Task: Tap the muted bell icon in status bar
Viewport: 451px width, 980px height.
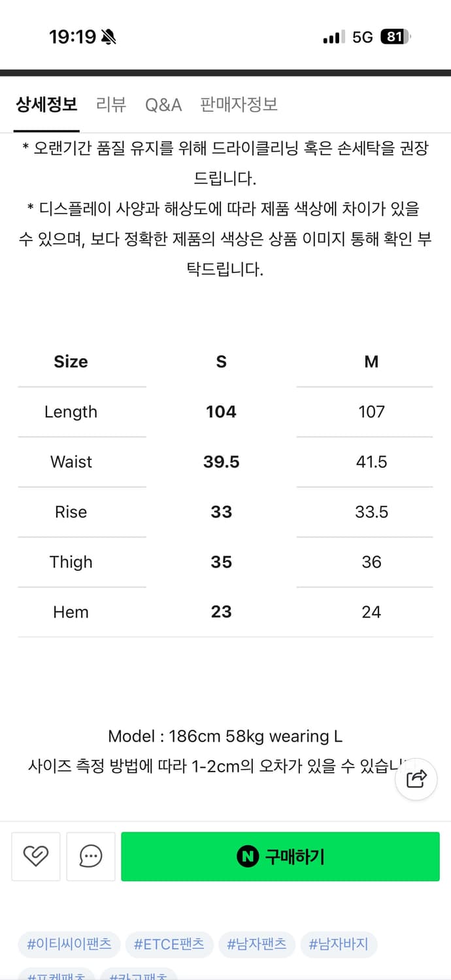Action: click(x=109, y=37)
